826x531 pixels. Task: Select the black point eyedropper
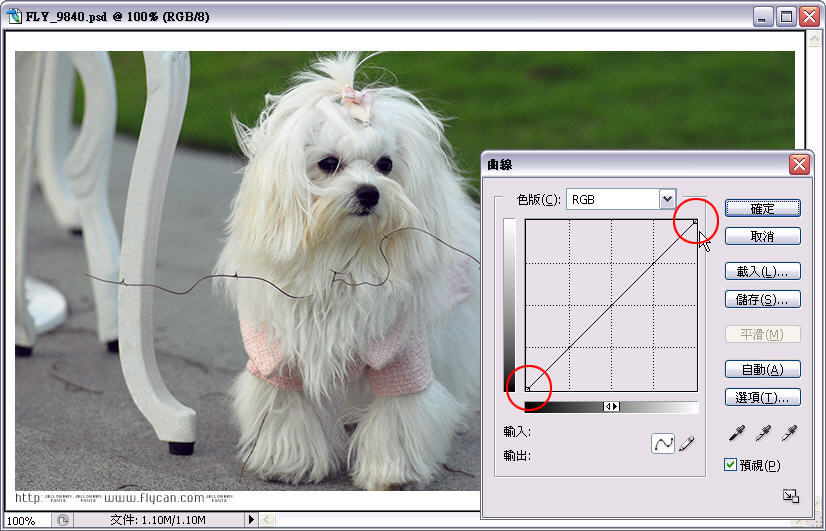coord(736,433)
